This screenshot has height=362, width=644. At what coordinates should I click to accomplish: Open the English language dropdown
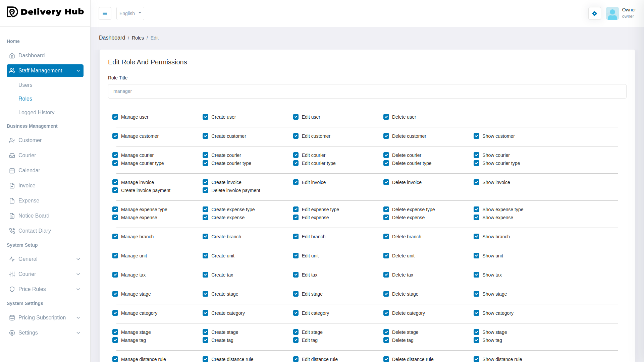pyautogui.click(x=130, y=13)
